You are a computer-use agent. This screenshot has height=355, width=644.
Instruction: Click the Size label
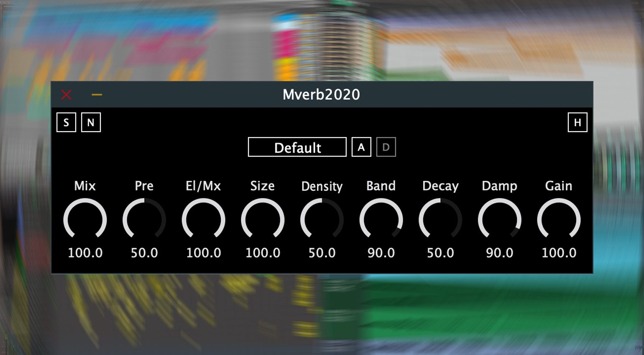[263, 186]
